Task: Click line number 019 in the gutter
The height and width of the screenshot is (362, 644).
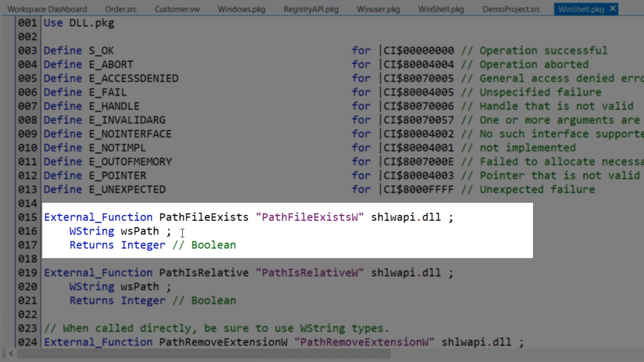Action: [x=28, y=273]
